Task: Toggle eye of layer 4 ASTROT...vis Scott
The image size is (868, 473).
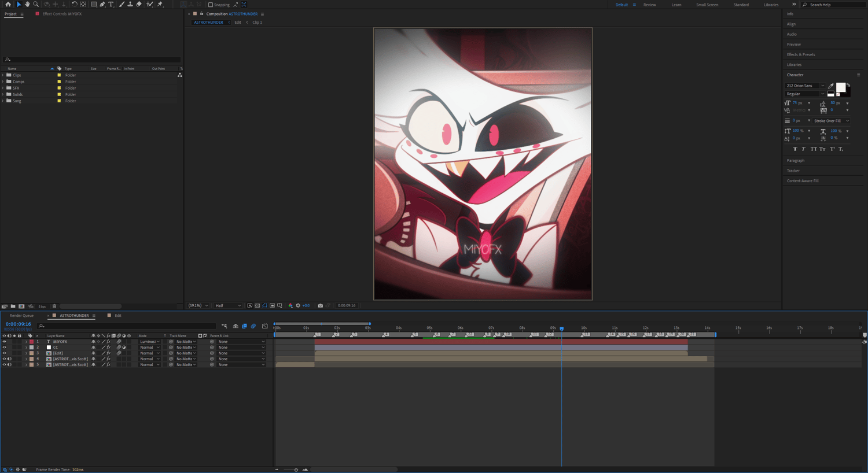Action: click(4, 359)
